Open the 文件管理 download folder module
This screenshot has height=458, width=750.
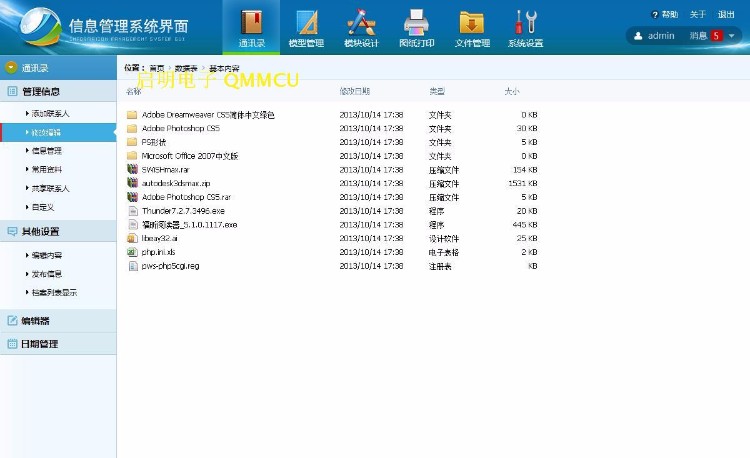tap(472, 28)
